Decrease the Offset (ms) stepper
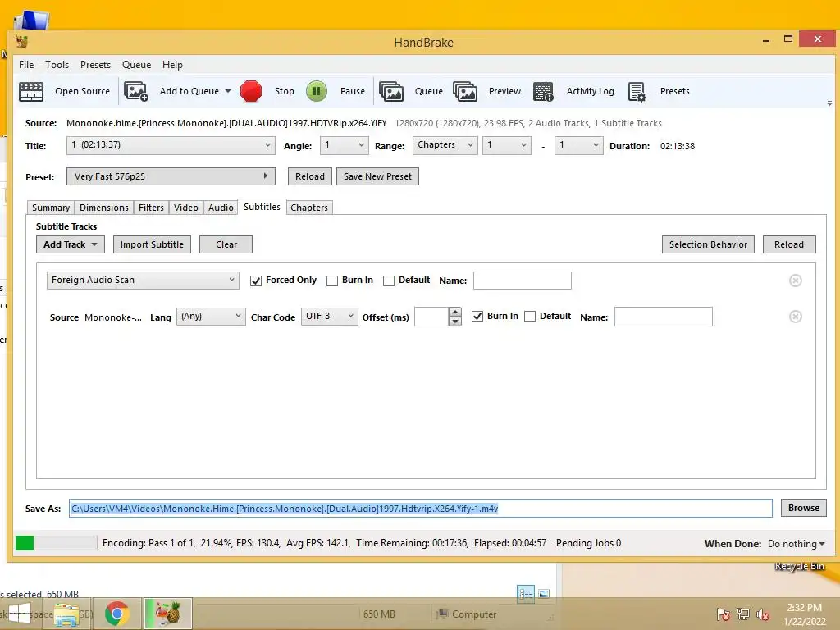This screenshot has width=840, height=630. (x=455, y=322)
